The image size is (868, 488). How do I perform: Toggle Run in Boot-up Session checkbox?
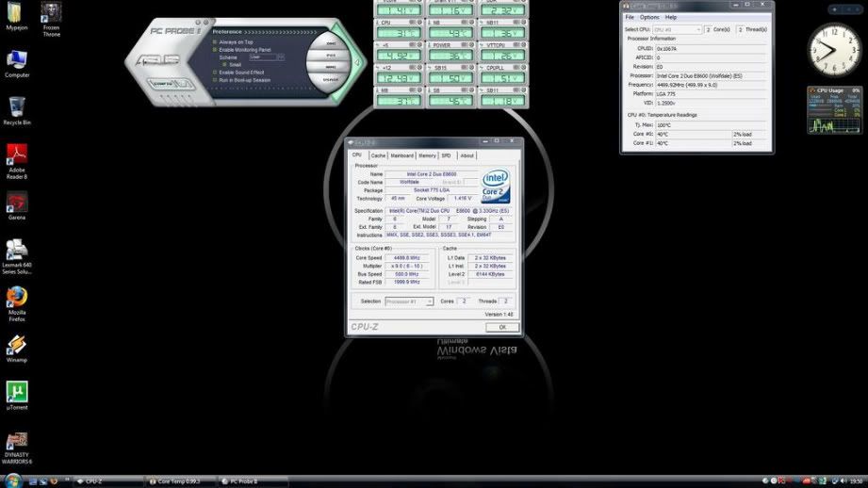(215, 80)
